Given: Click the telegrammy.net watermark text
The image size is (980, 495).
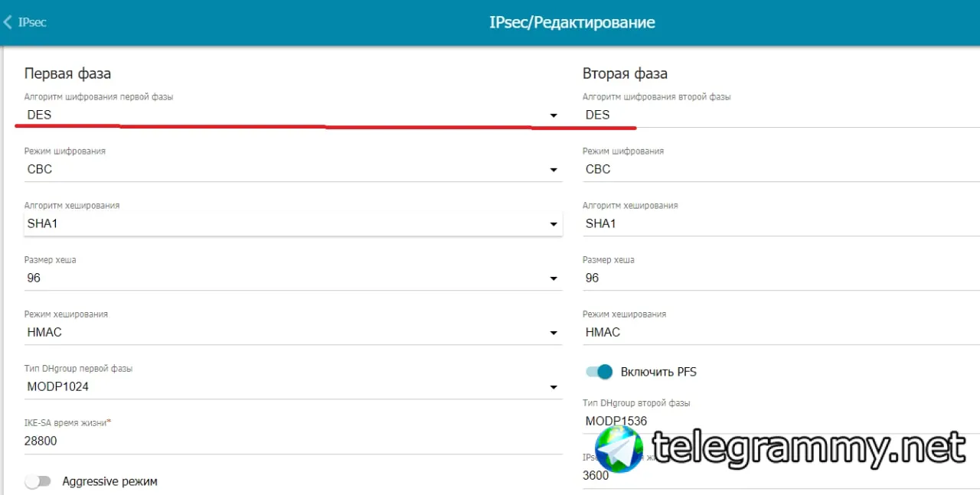Looking at the screenshot, I should (x=809, y=448).
